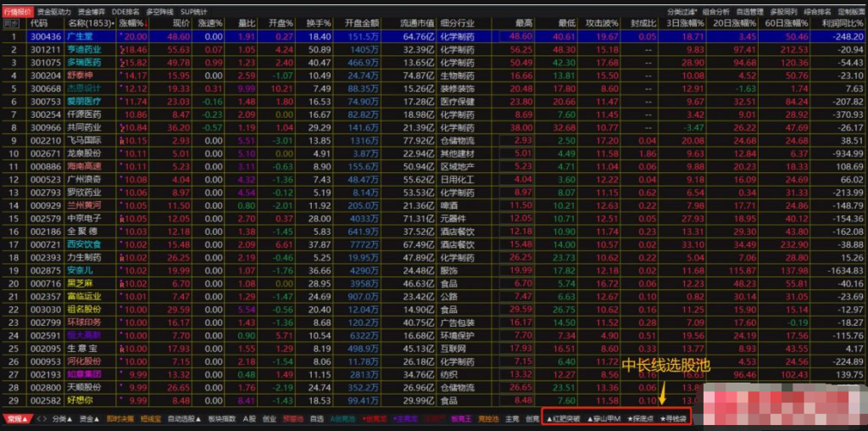This screenshot has height=431, width=868.
Task: Switch to the 资金驱动力 tab
Action: tap(53, 12)
